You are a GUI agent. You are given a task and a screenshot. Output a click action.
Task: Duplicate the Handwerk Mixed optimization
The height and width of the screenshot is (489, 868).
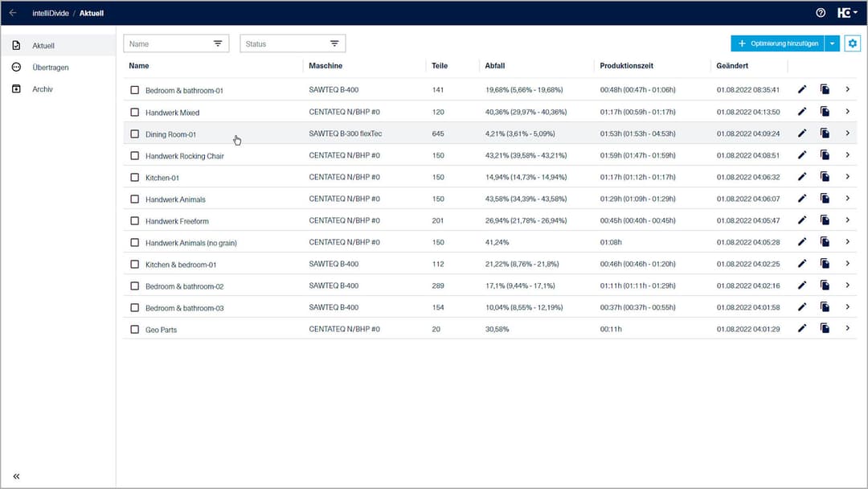(x=825, y=111)
